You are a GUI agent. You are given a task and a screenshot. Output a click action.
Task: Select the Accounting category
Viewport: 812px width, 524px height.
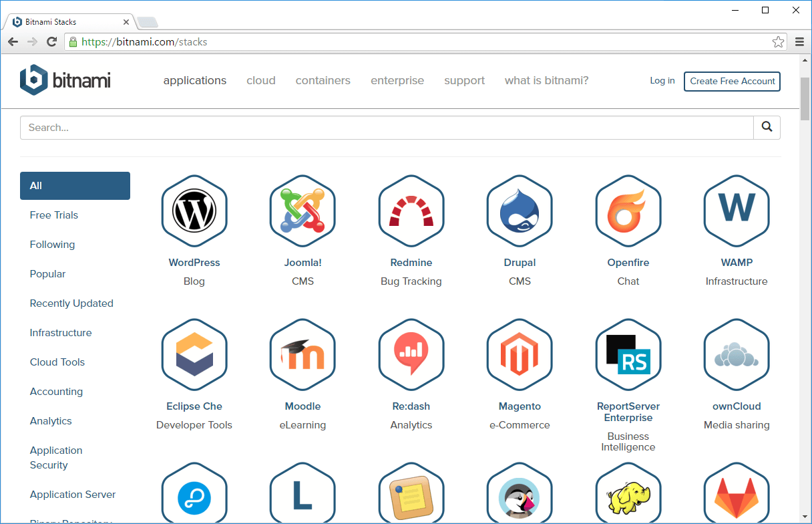[56, 392]
